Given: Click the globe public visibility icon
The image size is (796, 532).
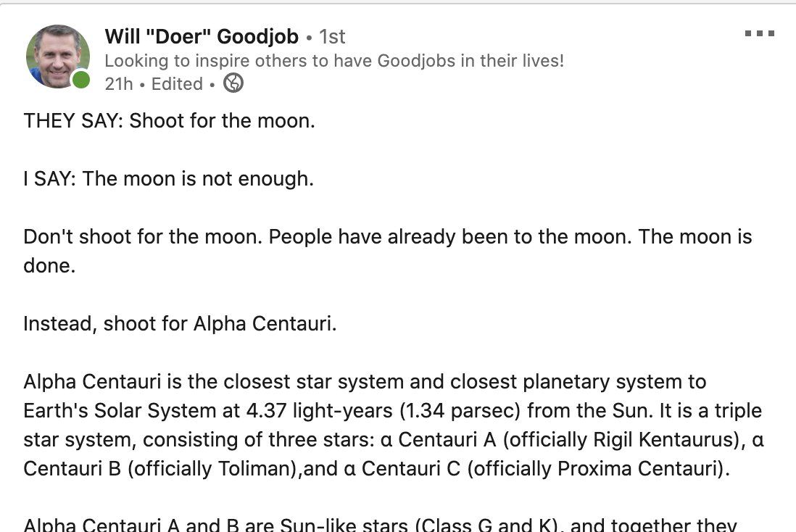Looking at the screenshot, I should point(233,83).
